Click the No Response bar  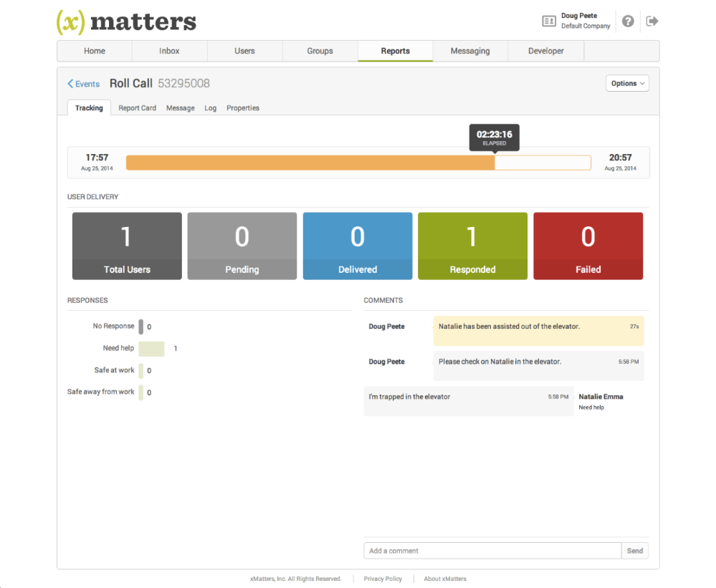tap(141, 327)
